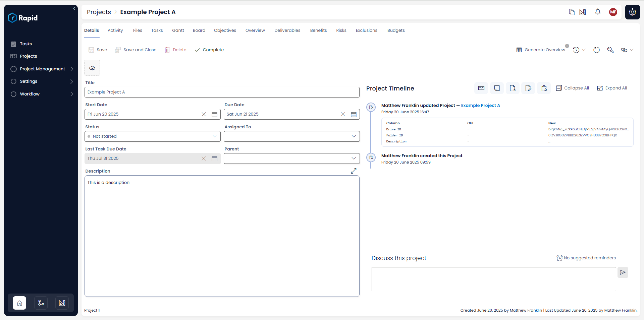Switch to the Activity tab
The image size is (644, 320).
pyautogui.click(x=115, y=30)
